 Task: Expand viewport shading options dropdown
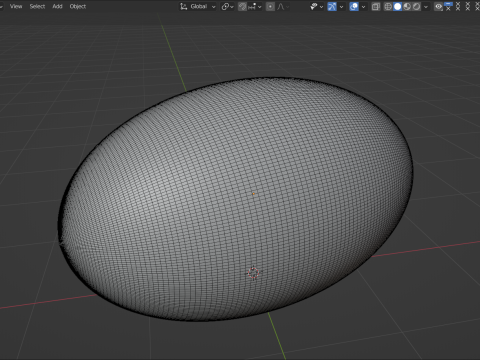click(426, 6)
